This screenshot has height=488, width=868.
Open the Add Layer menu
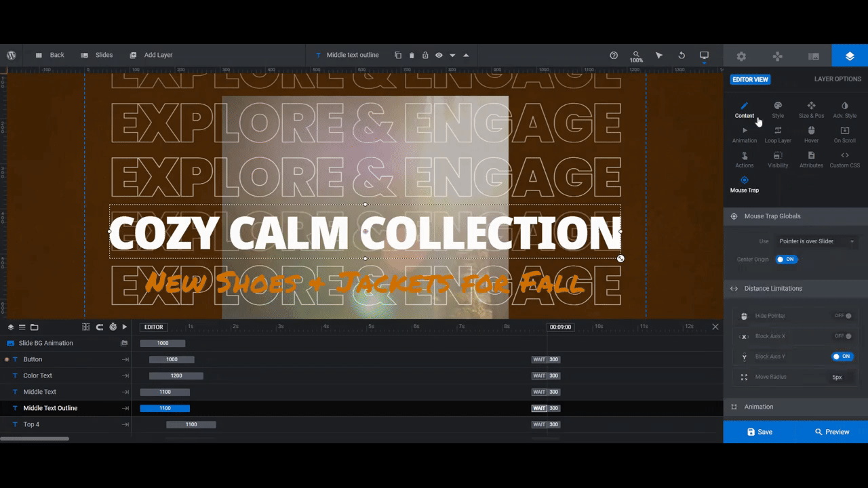(151, 56)
